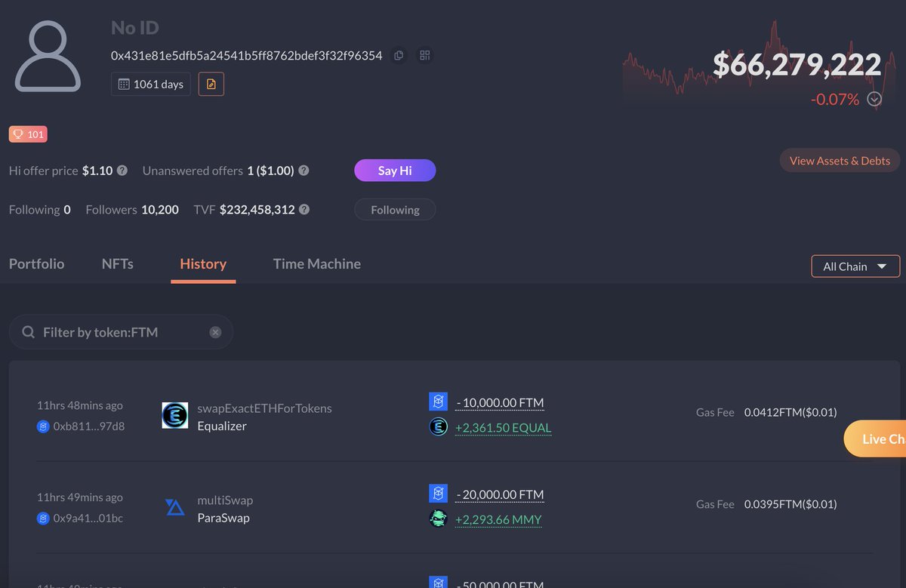
Task: Open transaction hash 0xb811...97d8
Action: (89, 426)
